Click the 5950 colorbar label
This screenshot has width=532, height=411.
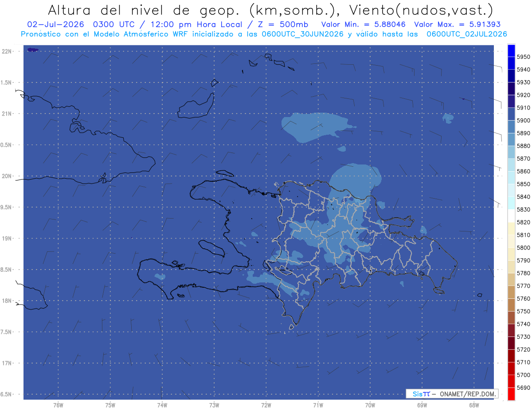pos(523,57)
